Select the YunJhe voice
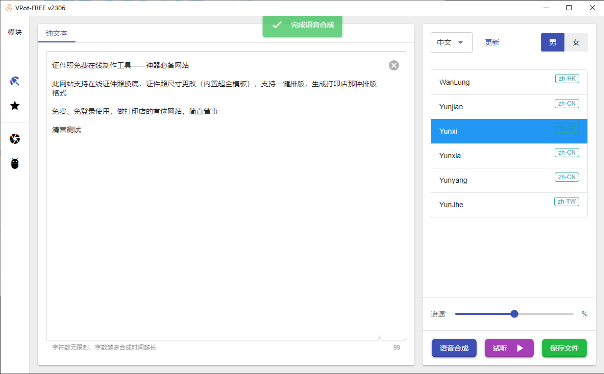This screenshot has height=374, width=604. point(509,205)
